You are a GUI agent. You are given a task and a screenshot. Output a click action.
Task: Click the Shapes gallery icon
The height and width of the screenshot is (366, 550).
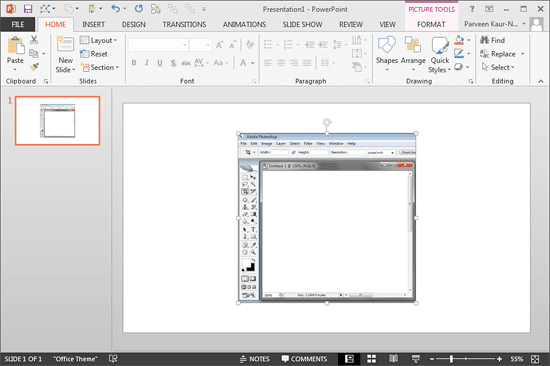(x=386, y=45)
